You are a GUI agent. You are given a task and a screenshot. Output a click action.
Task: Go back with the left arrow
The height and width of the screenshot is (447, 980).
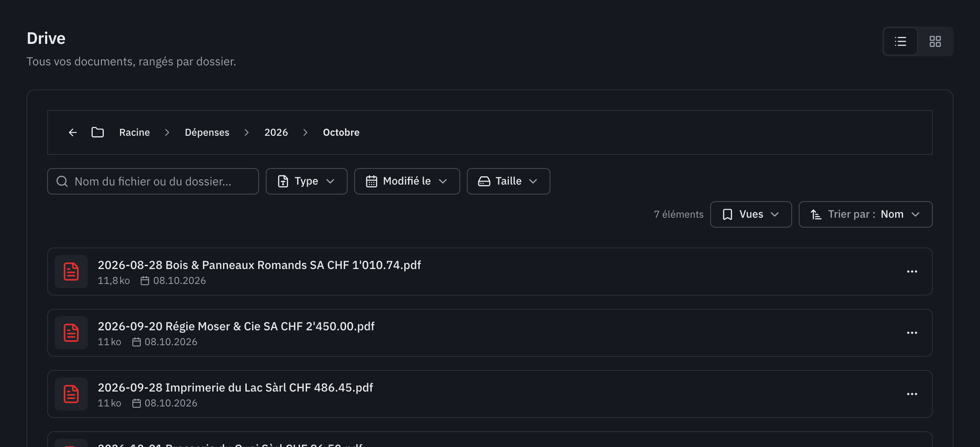click(73, 132)
